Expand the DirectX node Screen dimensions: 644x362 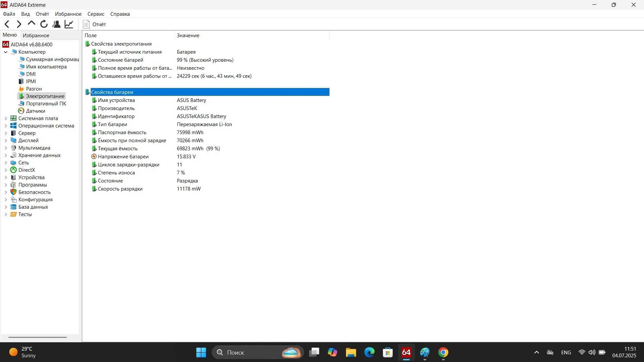pyautogui.click(x=6, y=170)
